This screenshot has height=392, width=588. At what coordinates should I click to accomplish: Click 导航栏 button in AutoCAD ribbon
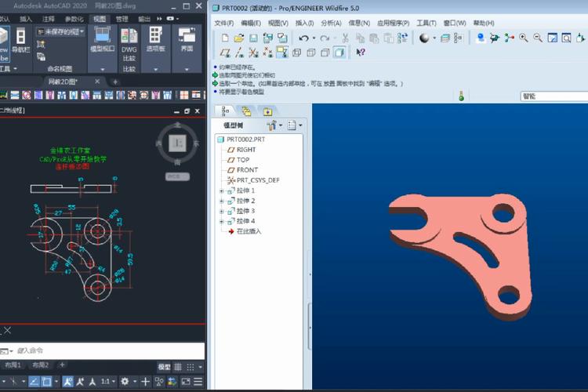(x=20, y=41)
